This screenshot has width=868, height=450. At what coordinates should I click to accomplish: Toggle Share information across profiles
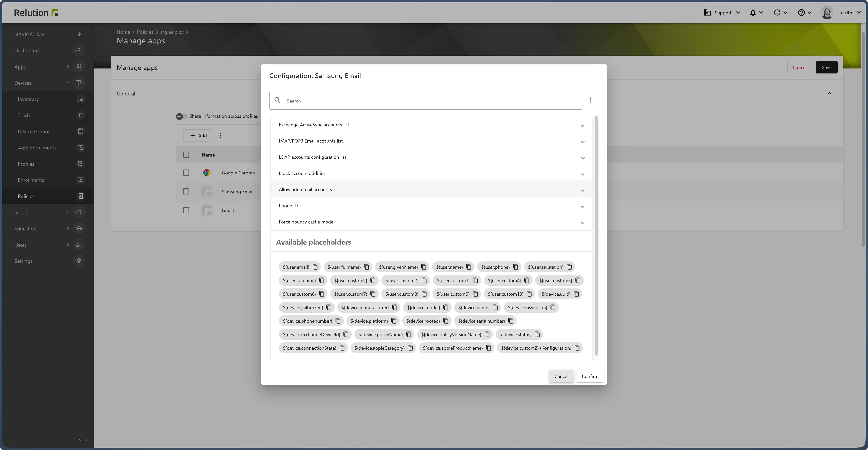point(182,116)
